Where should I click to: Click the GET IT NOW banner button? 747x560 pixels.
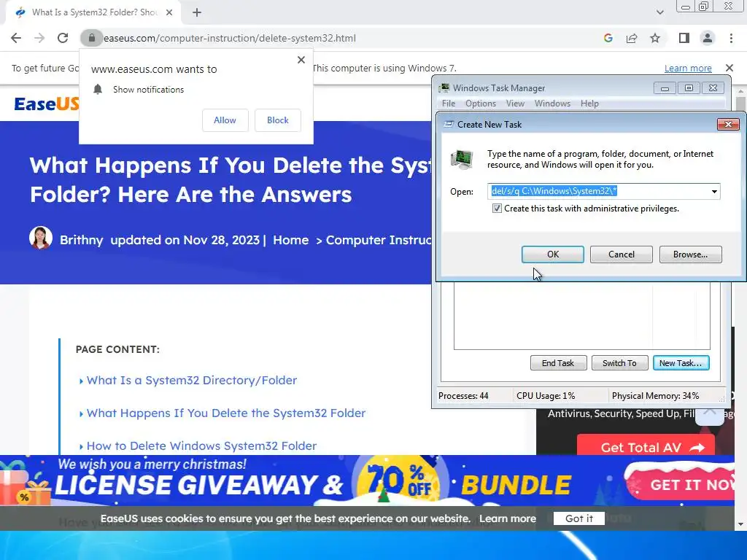point(681,484)
